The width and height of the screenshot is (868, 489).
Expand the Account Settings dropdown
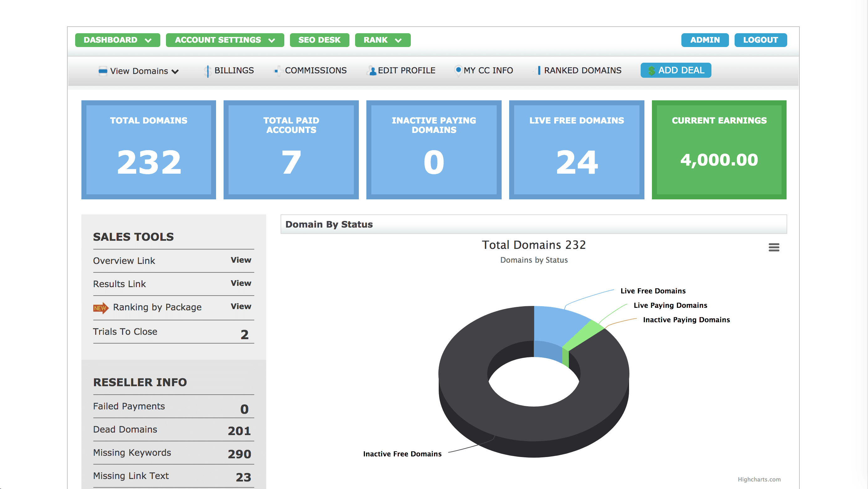click(225, 40)
